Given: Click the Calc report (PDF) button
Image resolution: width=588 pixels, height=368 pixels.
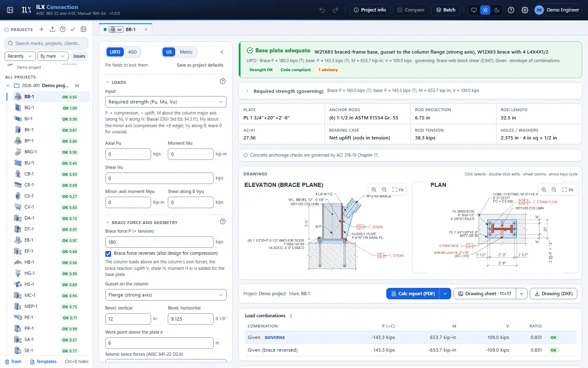Looking at the screenshot, I should coord(413,294).
